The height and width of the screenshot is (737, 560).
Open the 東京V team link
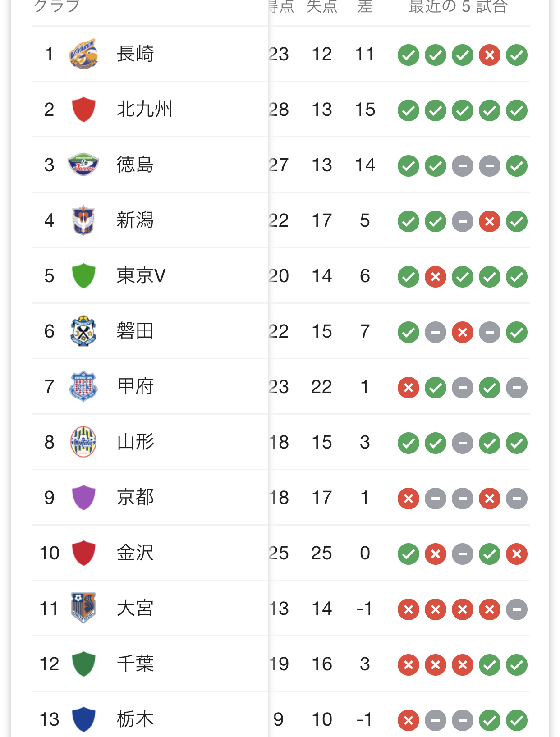[x=141, y=276]
